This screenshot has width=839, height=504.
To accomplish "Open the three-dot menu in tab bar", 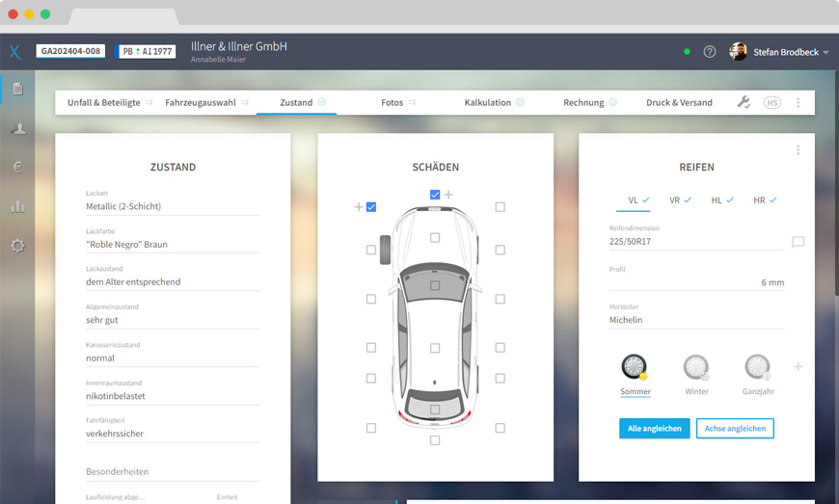I will 798,102.
